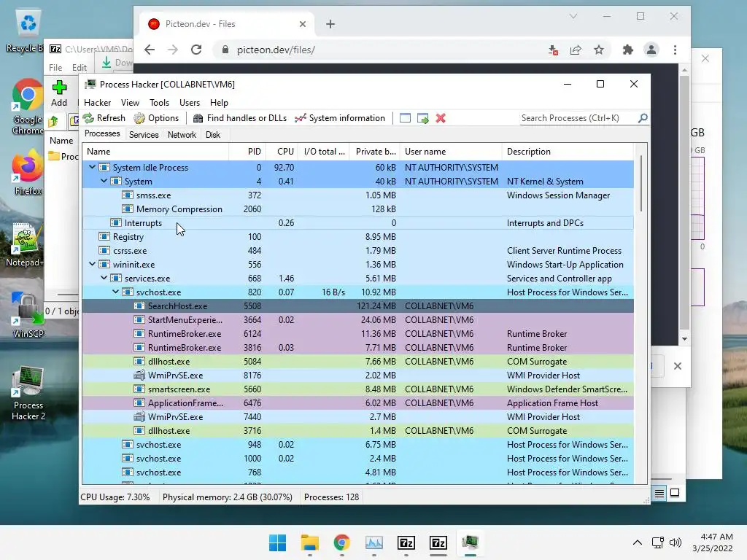Switch to the Disk tab

pos(213,135)
